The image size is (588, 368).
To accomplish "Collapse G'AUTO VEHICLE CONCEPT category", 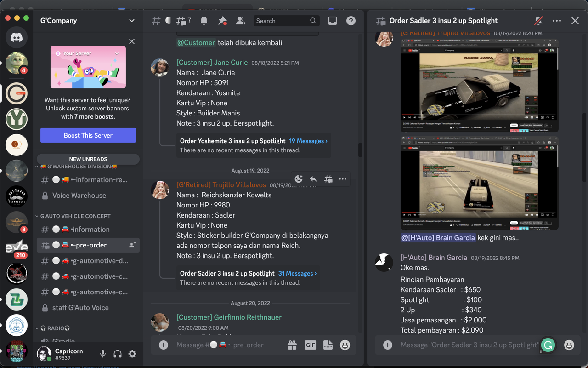I will point(73,216).
